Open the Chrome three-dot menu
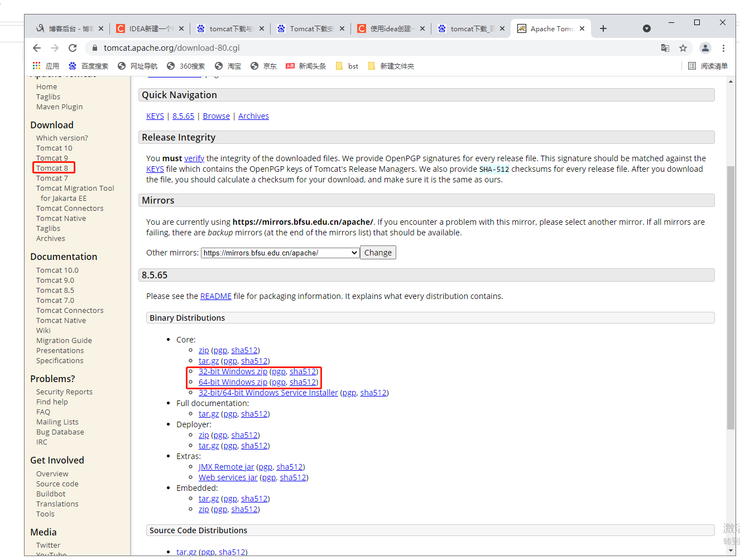Image resolution: width=740 pixels, height=560 pixels. click(x=723, y=48)
